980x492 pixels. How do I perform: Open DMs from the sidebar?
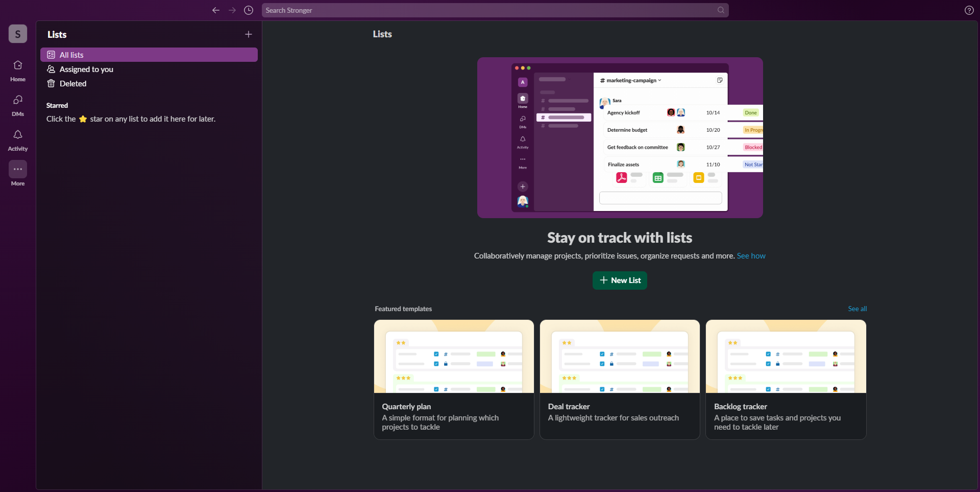pyautogui.click(x=18, y=105)
